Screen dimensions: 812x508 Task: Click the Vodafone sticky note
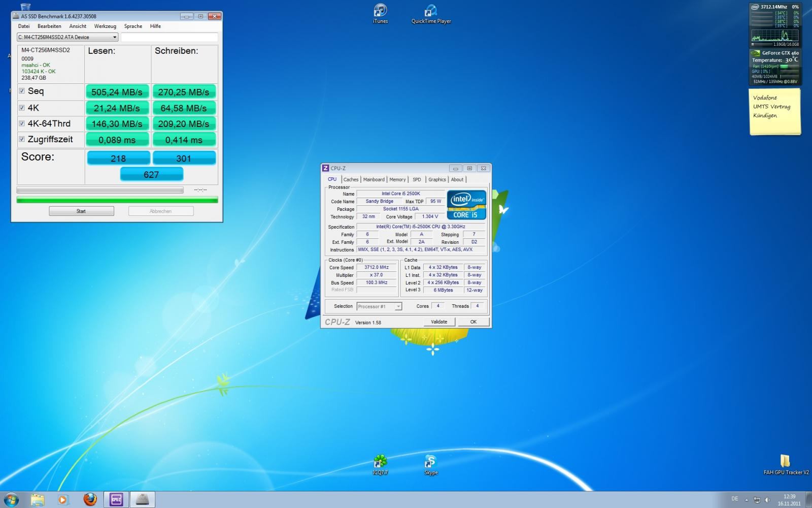(x=775, y=112)
